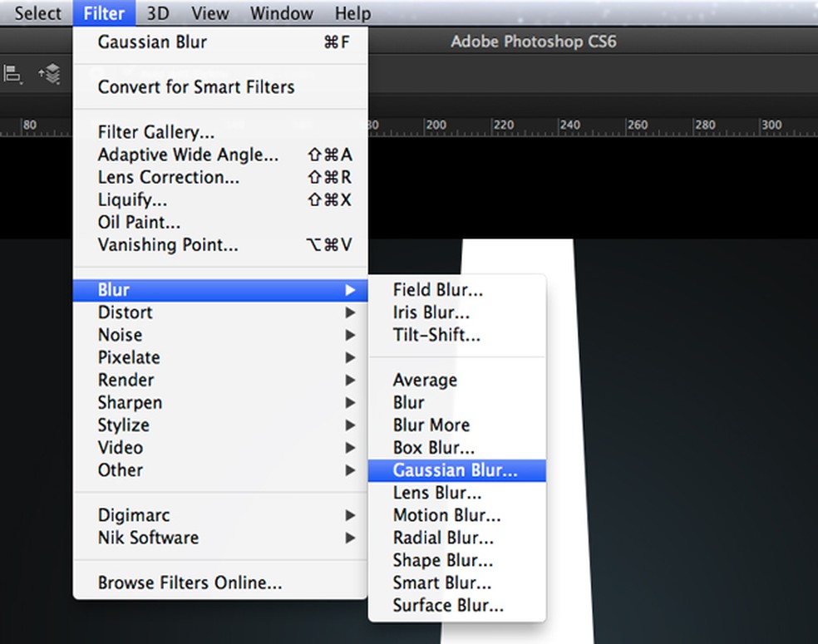Click the align left edges icon
The image size is (818, 644).
[x=12, y=74]
